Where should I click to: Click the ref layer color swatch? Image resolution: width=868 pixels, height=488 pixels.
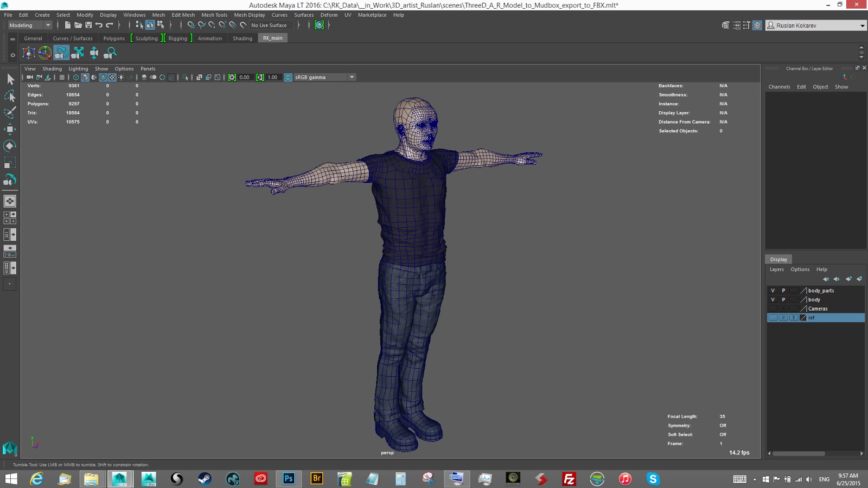803,318
